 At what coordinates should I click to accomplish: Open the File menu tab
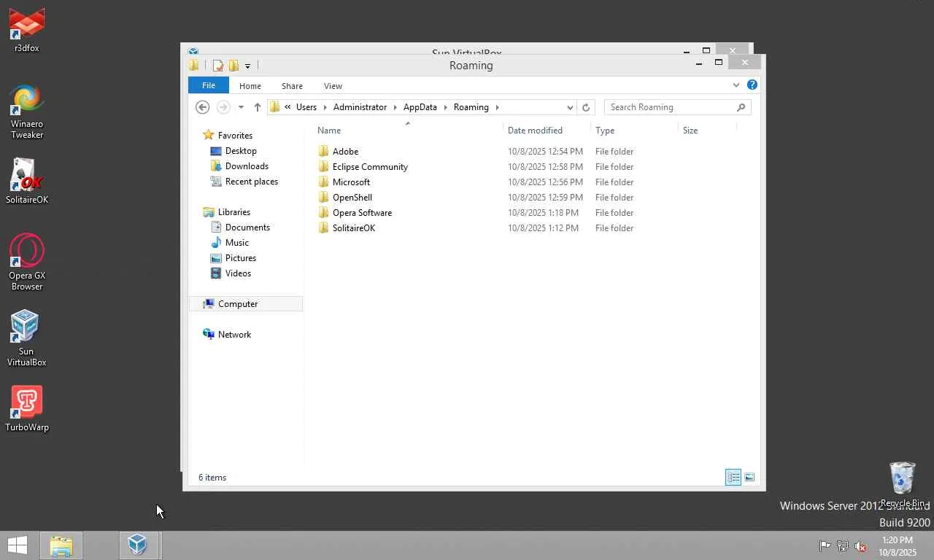coord(209,85)
